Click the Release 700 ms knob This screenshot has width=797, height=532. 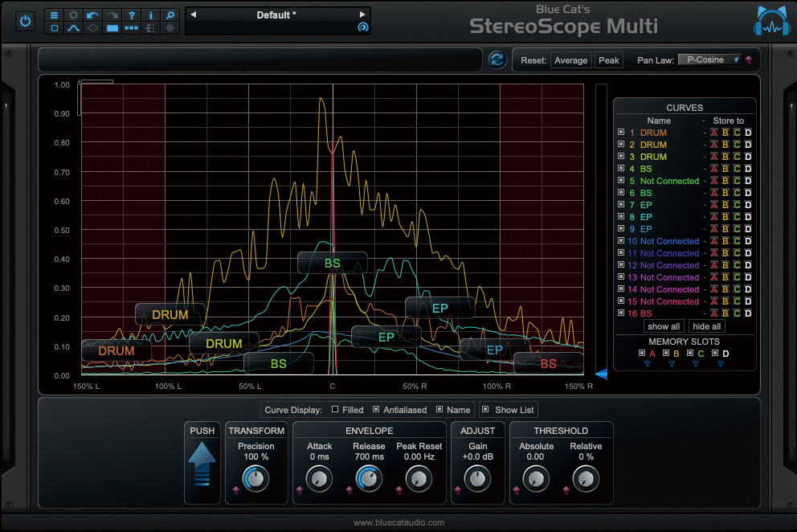369,479
